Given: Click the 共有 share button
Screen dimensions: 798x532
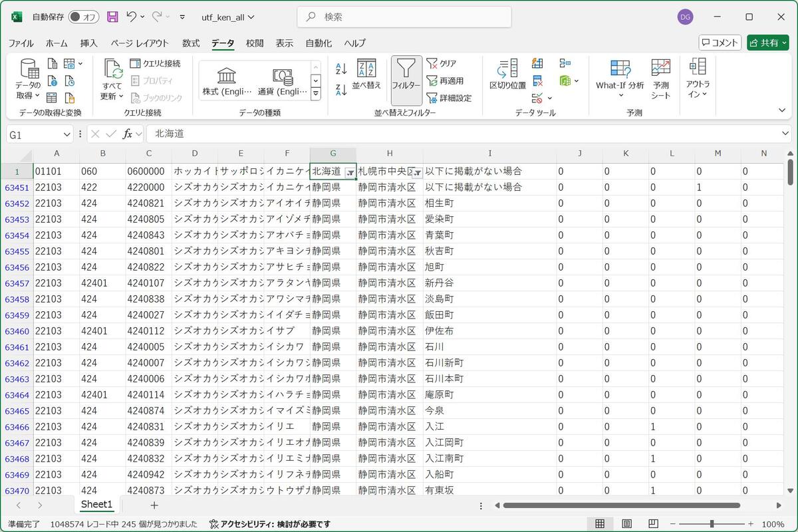Looking at the screenshot, I should [767, 43].
